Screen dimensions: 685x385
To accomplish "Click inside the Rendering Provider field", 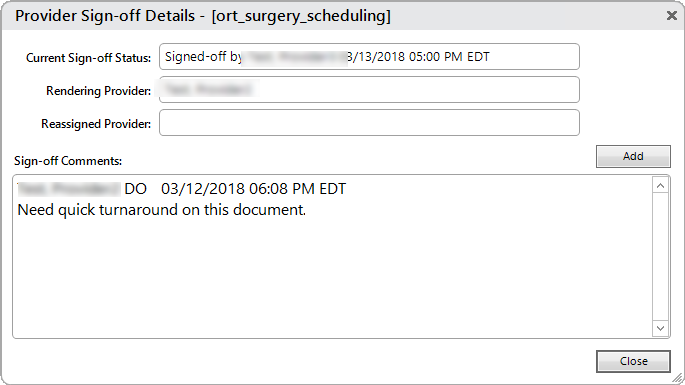I will tap(369, 90).
